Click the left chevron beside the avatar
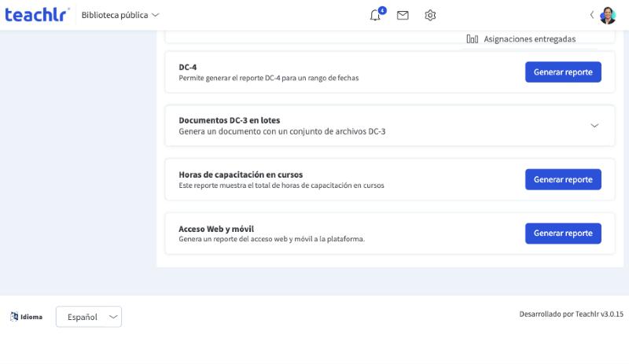 [592, 15]
